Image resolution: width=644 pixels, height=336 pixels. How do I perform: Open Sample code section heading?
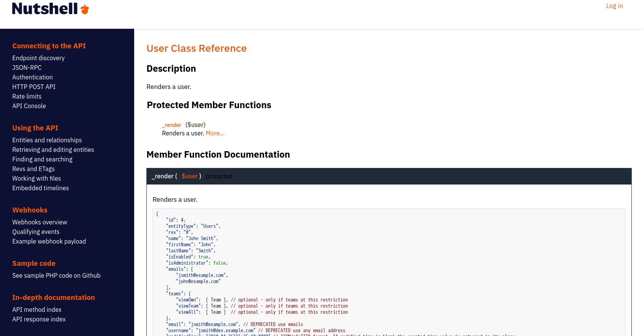(x=34, y=263)
